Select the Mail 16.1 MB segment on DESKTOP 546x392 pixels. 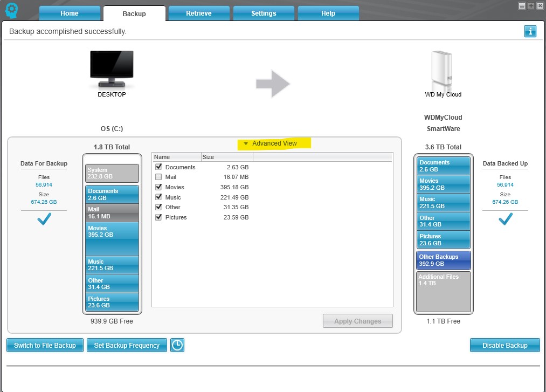click(x=112, y=212)
